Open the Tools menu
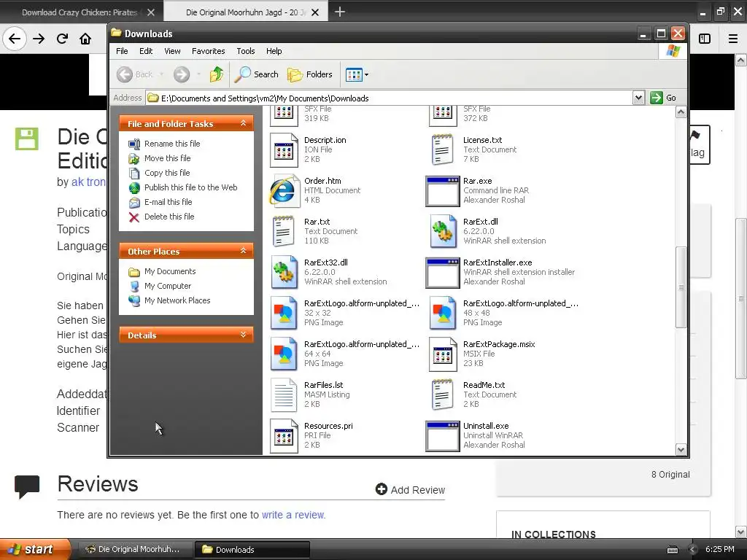747x560 pixels. pyautogui.click(x=245, y=51)
